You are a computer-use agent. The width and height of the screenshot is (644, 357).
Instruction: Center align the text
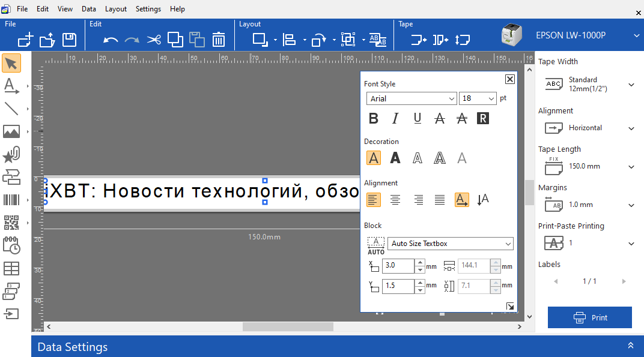395,200
